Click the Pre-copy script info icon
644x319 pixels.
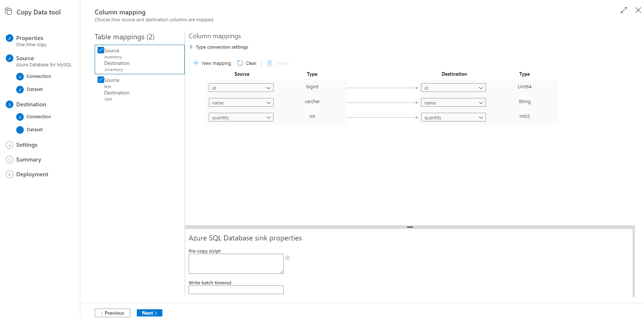tap(287, 258)
